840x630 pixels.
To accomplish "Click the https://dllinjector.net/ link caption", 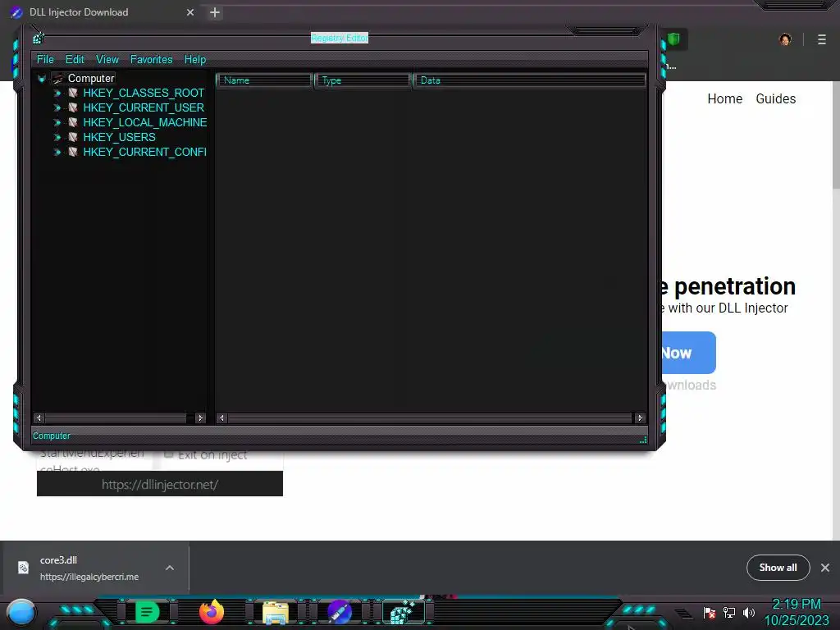I will coord(160,484).
